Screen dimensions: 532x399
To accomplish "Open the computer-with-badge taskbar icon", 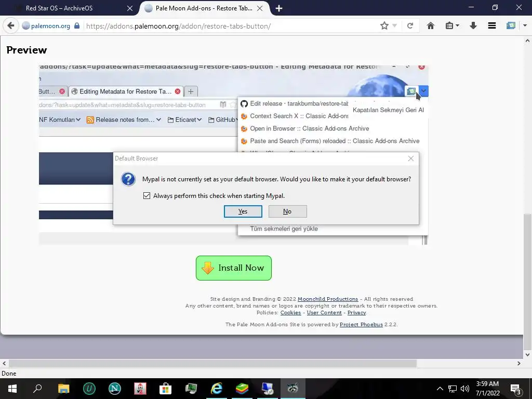I will pos(268,389).
